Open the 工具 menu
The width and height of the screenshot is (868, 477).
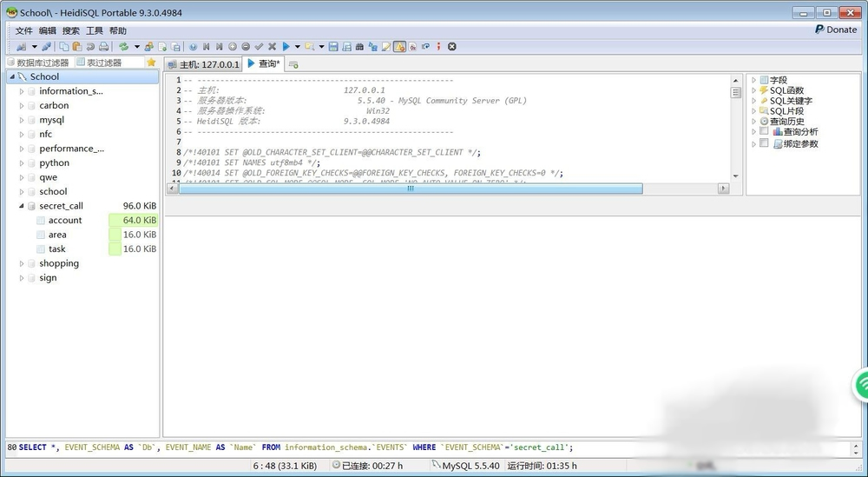tap(94, 30)
